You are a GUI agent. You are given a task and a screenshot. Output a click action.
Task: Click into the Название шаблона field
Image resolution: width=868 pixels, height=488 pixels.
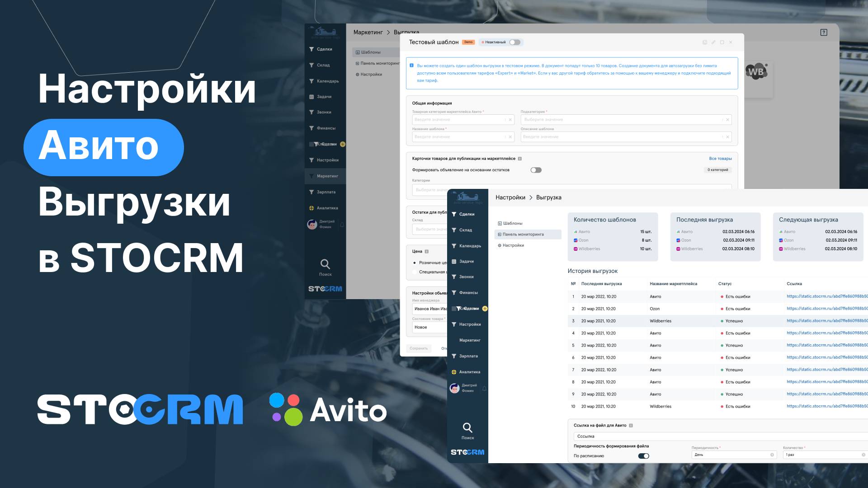click(x=463, y=137)
